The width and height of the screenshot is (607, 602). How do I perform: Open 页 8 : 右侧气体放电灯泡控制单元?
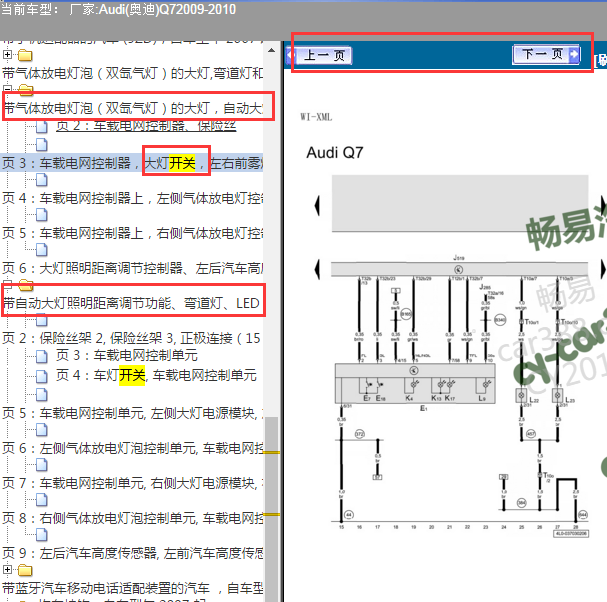(133, 518)
